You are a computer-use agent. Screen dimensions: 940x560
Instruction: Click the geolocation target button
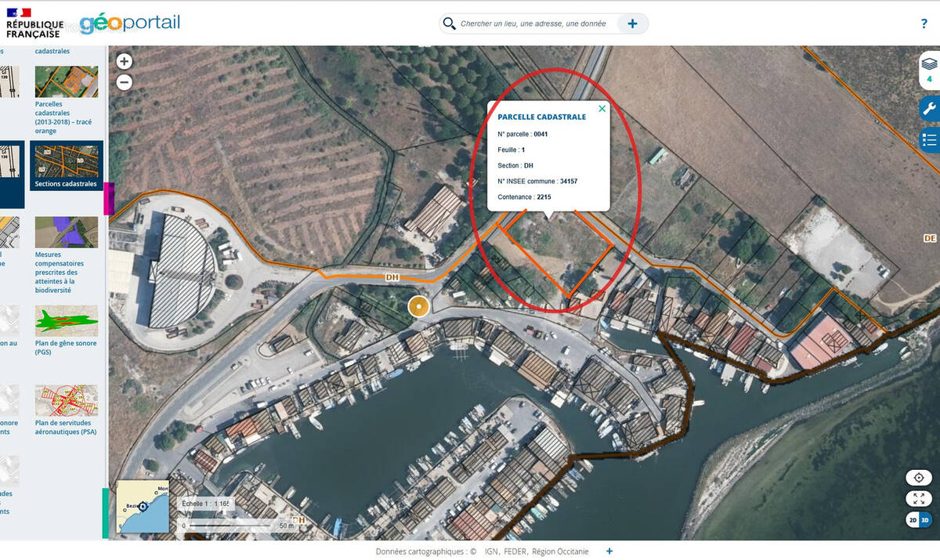(x=919, y=477)
